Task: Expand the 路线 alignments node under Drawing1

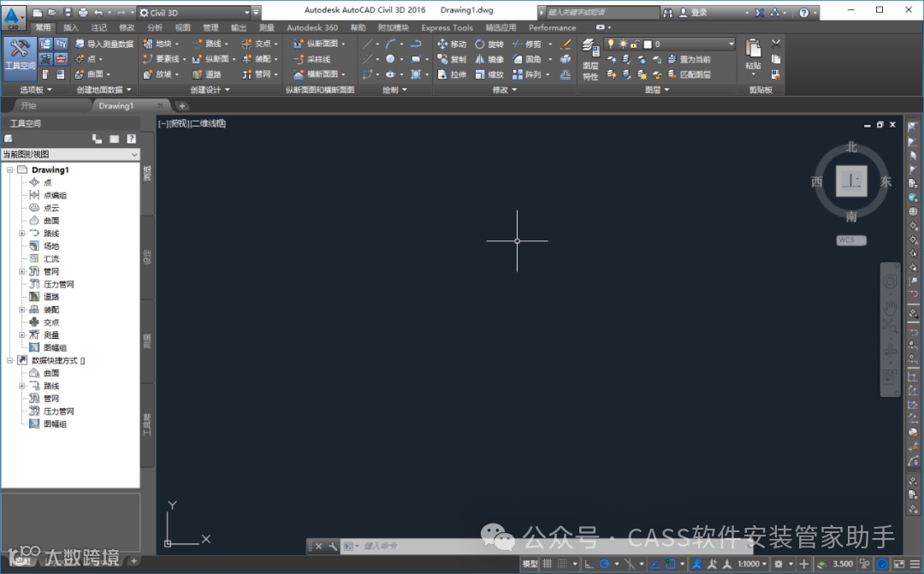Action: [x=21, y=234]
